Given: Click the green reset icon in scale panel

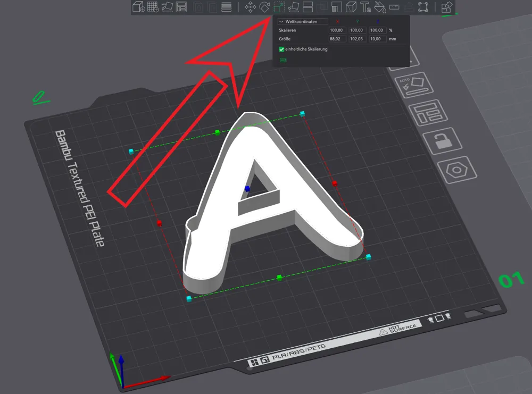Looking at the screenshot, I should [282, 60].
